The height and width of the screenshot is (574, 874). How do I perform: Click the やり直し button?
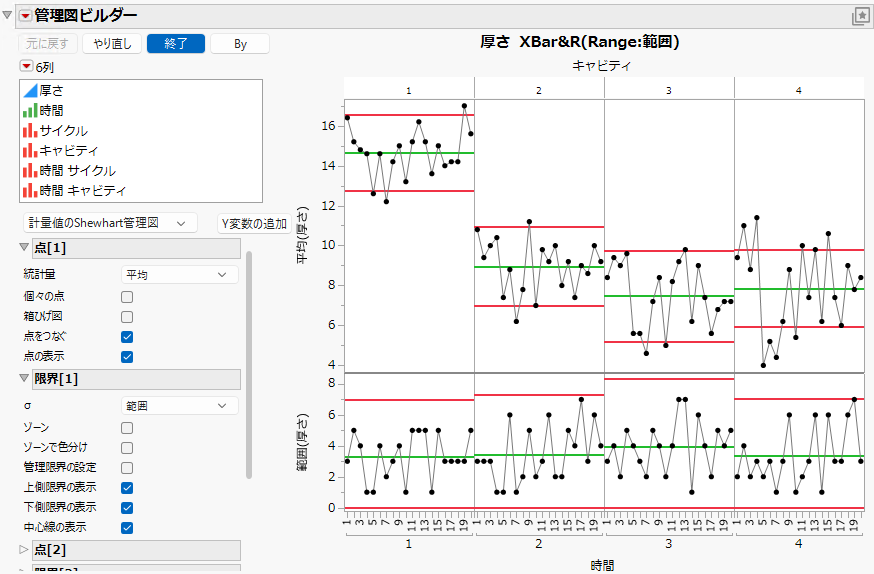tap(112, 43)
